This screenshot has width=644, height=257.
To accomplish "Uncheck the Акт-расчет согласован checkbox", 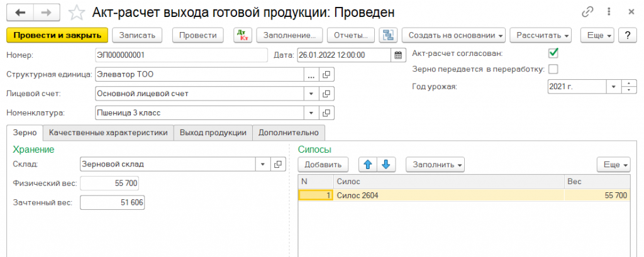I will coord(553,53).
